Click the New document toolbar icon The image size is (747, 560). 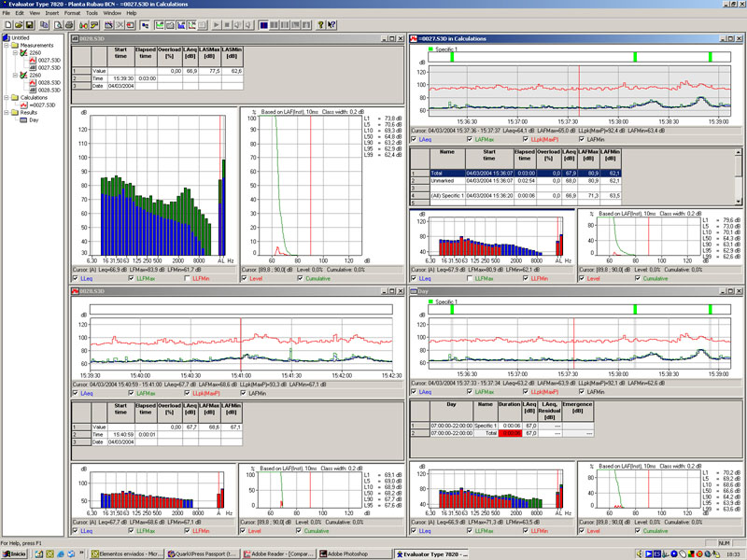8,25
